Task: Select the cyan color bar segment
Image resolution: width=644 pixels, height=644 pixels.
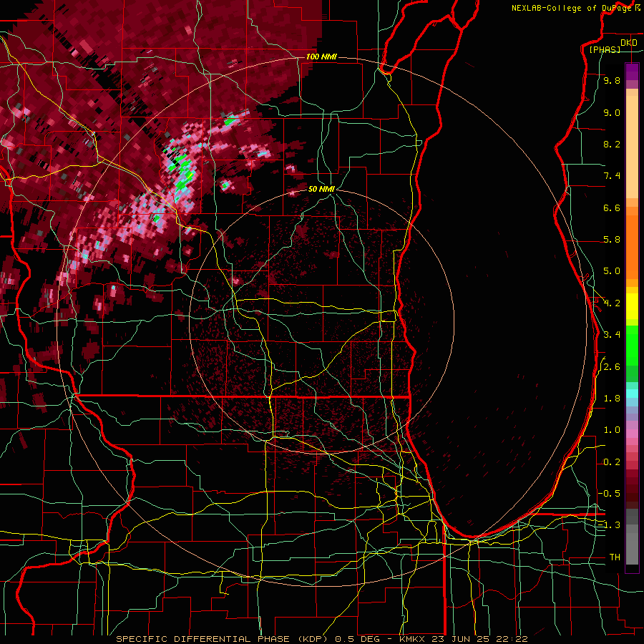Action: [x=632, y=394]
